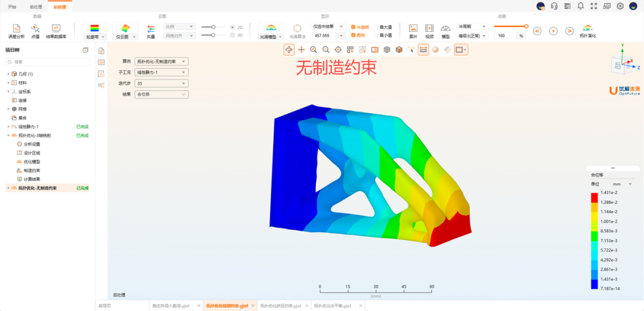This screenshot has width=644, height=311.
Task: Select the pan tool in viewport toolbar
Action: (x=302, y=50)
